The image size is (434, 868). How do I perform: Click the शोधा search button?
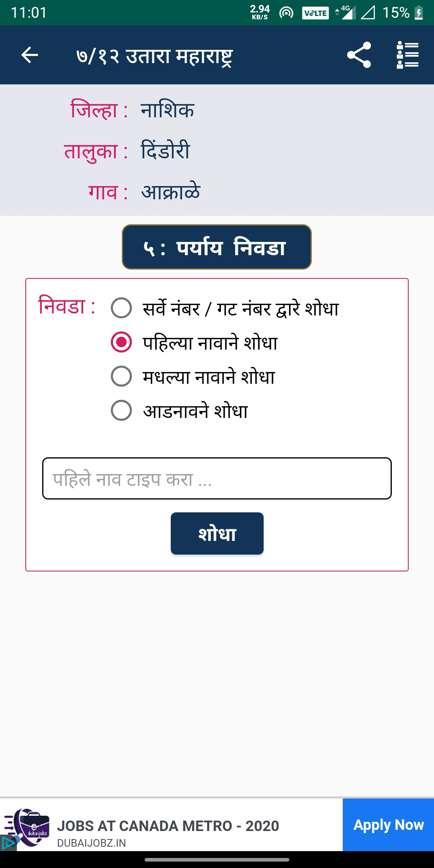(217, 533)
